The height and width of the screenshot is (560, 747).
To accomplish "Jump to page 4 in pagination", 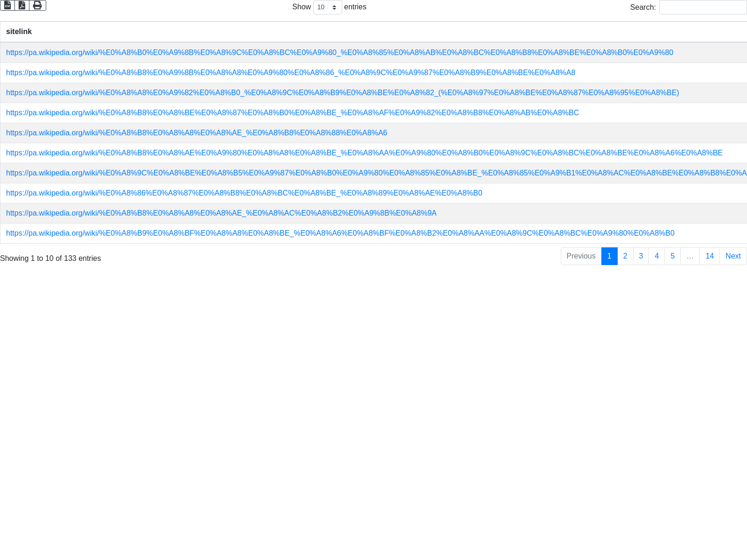I will [657, 256].
